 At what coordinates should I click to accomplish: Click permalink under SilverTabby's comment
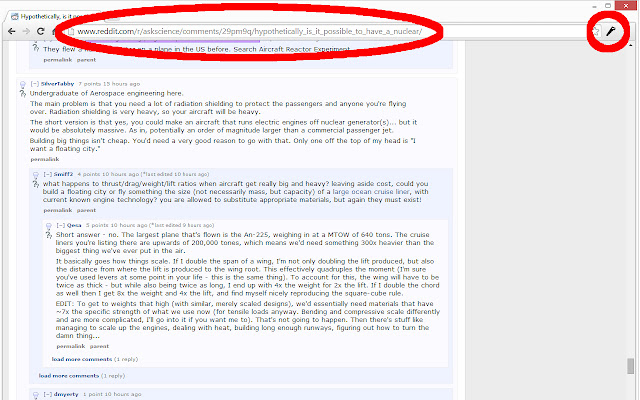point(44,159)
